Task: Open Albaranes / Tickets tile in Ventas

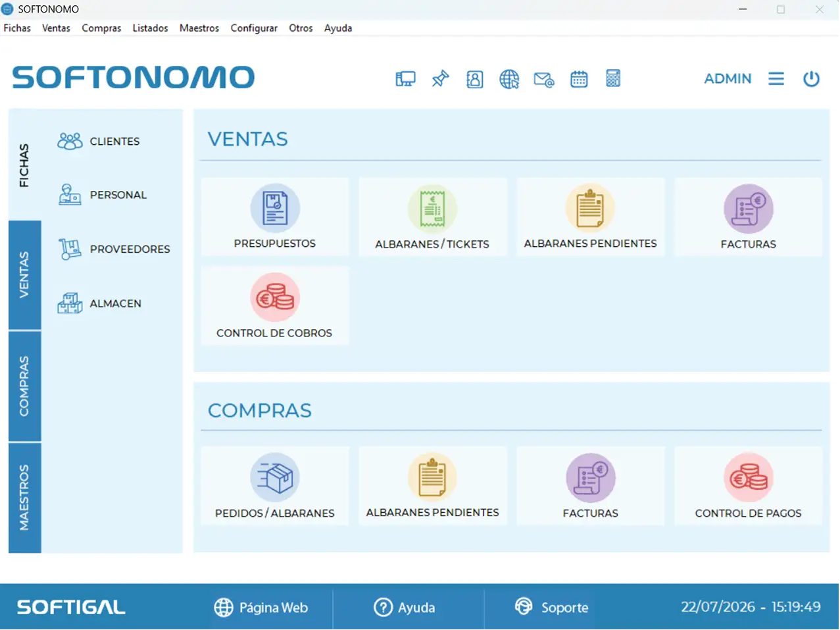Action: 432,217
